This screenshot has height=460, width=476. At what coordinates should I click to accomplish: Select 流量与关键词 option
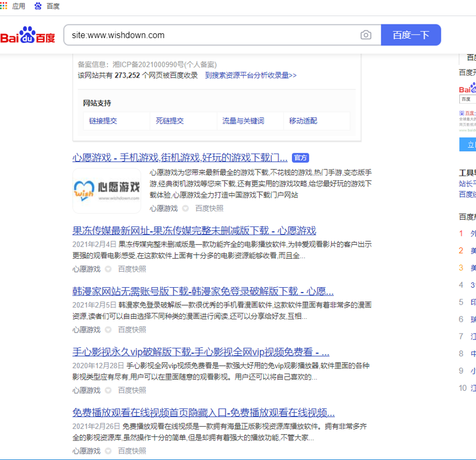pyautogui.click(x=243, y=121)
